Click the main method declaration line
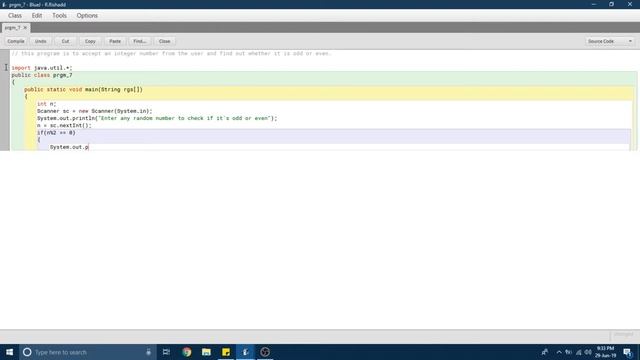Screen dimensions: 640x360 (83, 89)
